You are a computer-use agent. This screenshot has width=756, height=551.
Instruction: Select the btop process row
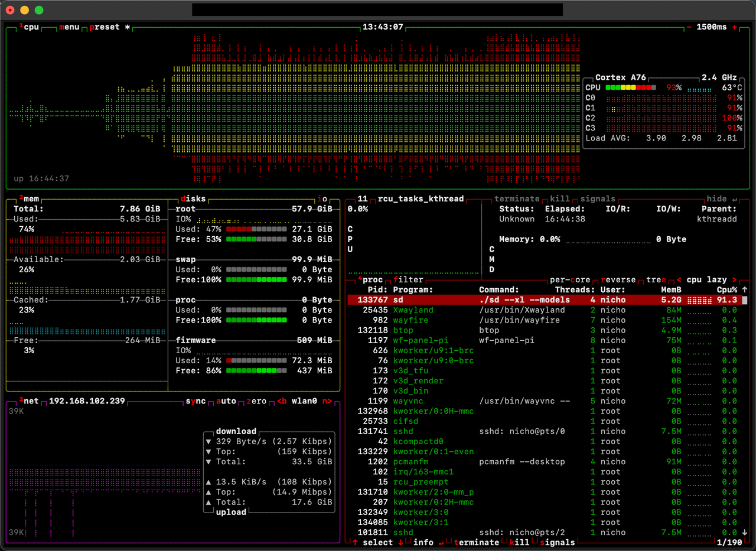pyautogui.click(x=545, y=330)
